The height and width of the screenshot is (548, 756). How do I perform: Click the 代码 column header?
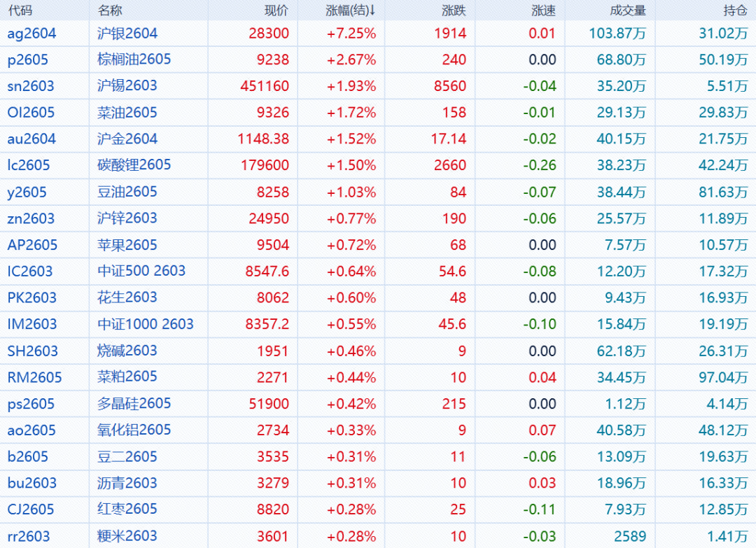[20, 10]
